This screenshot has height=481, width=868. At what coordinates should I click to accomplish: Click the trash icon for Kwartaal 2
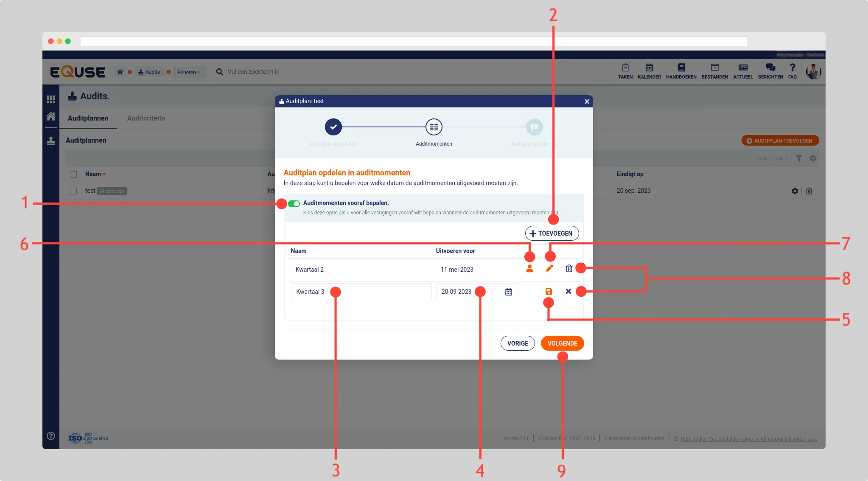click(x=569, y=268)
